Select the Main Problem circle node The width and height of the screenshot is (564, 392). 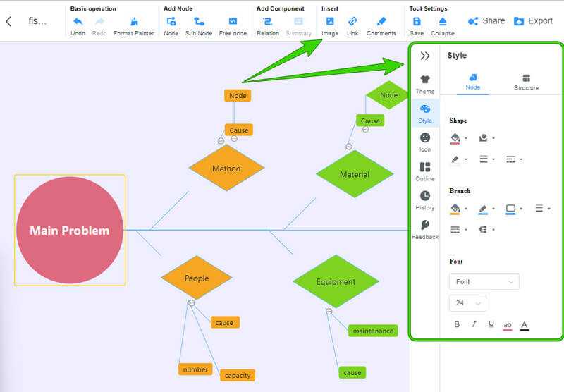click(70, 230)
